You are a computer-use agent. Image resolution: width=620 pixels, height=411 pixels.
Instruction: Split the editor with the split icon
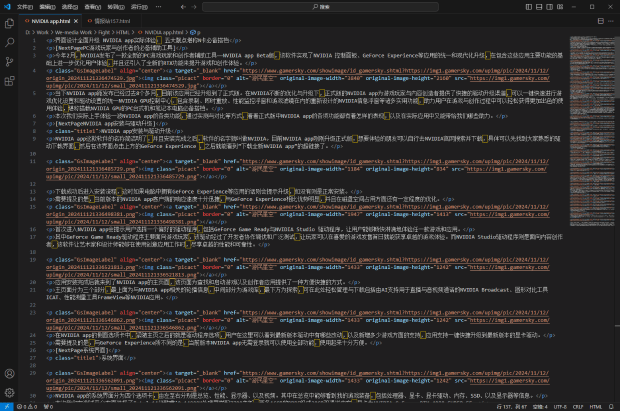click(601, 21)
